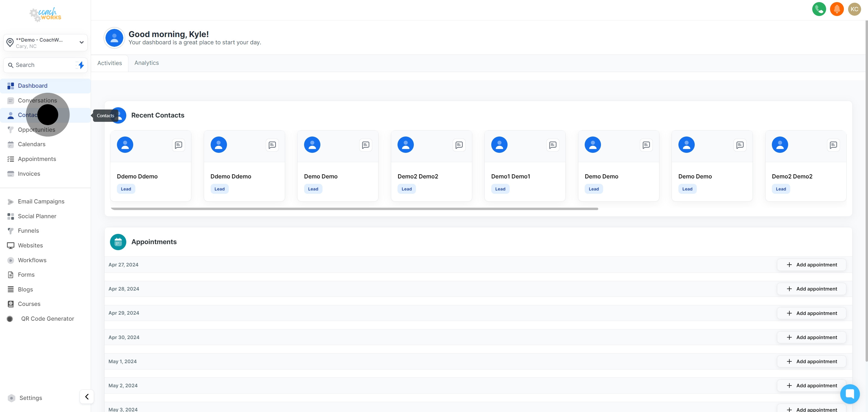This screenshot has height=412, width=868.
Task: Open the orange notifications bell
Action: pyautogui.click(x=837, y=9)
